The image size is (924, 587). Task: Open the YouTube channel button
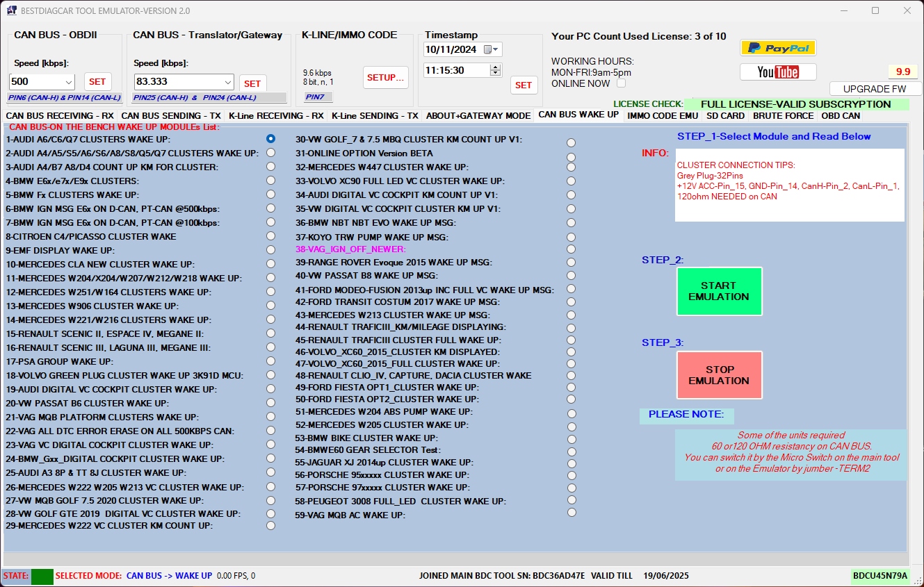click(777, 72)
